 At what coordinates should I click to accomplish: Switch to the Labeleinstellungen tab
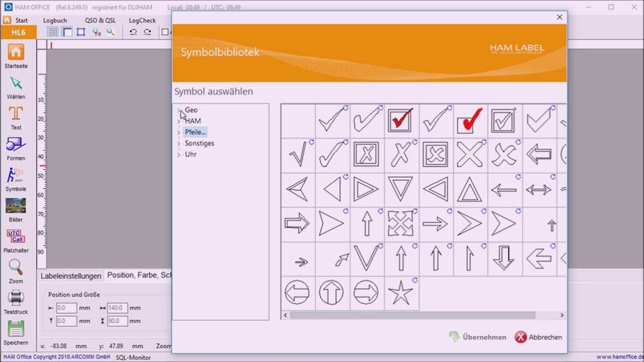pyautogui.click(x=71, y=276)
